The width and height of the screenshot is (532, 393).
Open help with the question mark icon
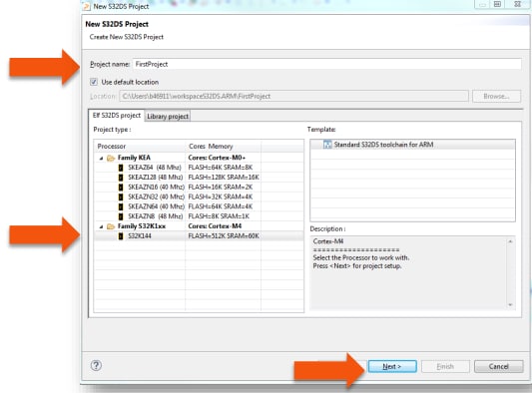96,365
